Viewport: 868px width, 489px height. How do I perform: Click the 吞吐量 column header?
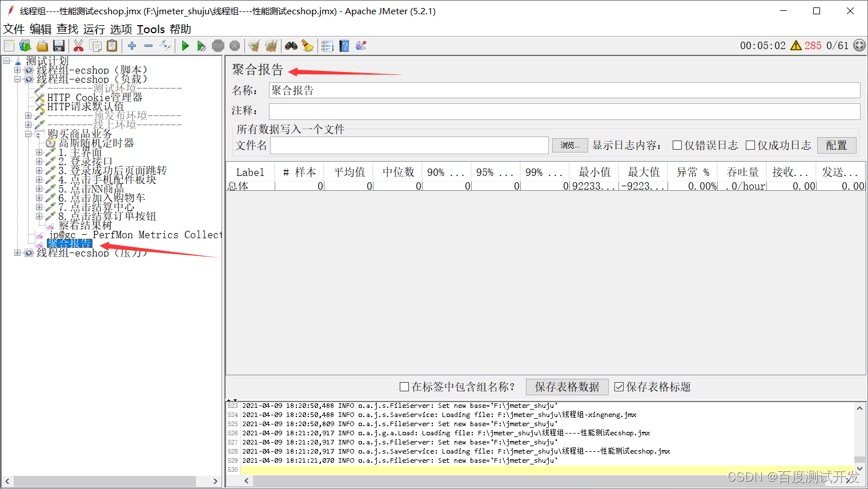point(742,172)
